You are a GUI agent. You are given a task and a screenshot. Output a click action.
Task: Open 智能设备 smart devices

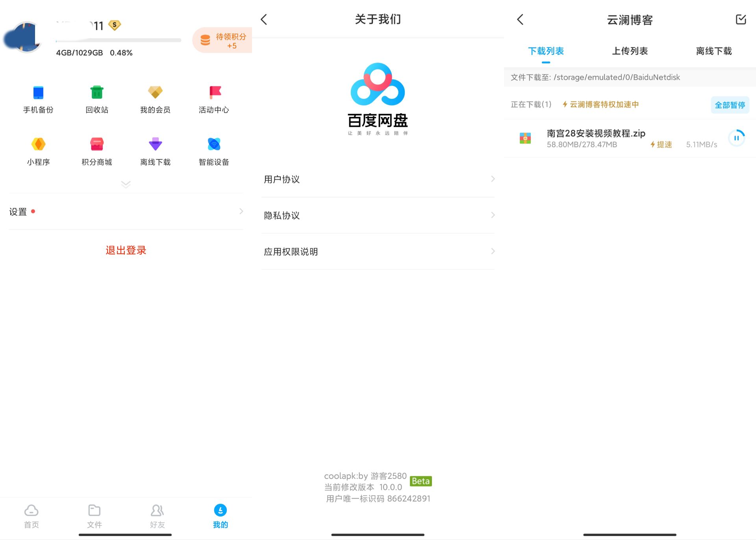[x=213, y=150]
